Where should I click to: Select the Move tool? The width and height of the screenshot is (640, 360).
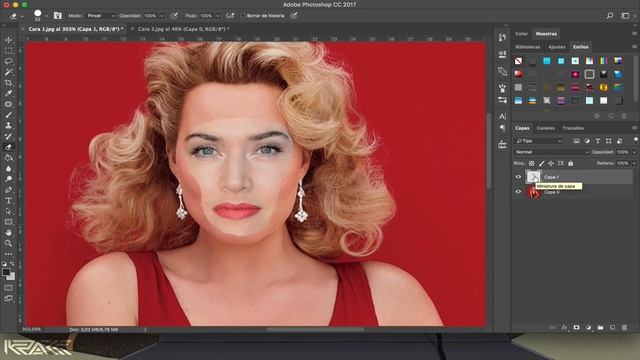pyautogui.click(x=8, y=40)
